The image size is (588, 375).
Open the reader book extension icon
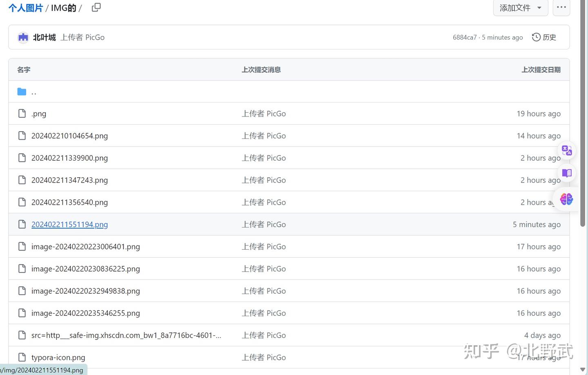(567, 173)
